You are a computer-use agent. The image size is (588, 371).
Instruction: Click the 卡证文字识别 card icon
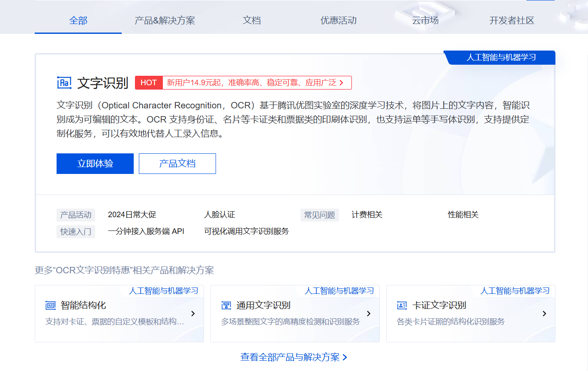402,305
